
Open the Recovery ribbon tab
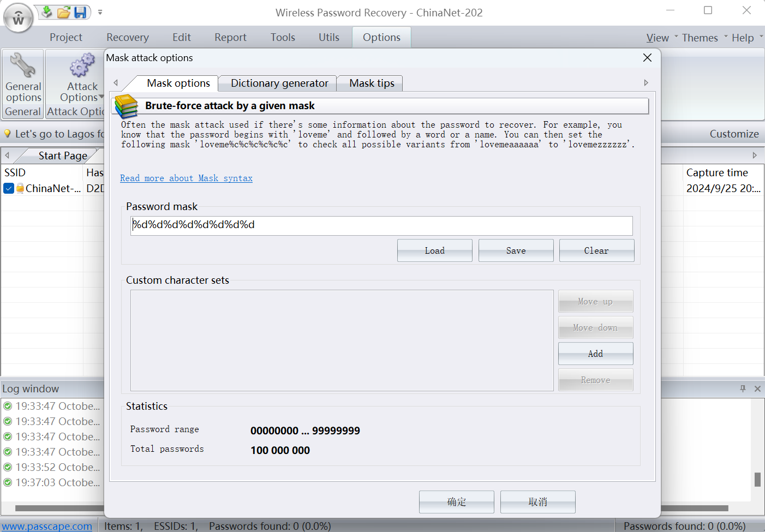[128, 37]
